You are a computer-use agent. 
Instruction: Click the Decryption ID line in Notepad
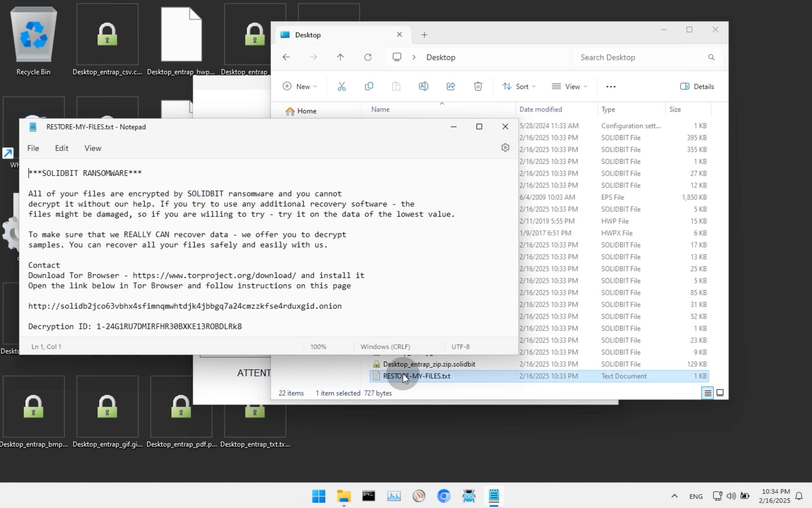coord(135,327)
